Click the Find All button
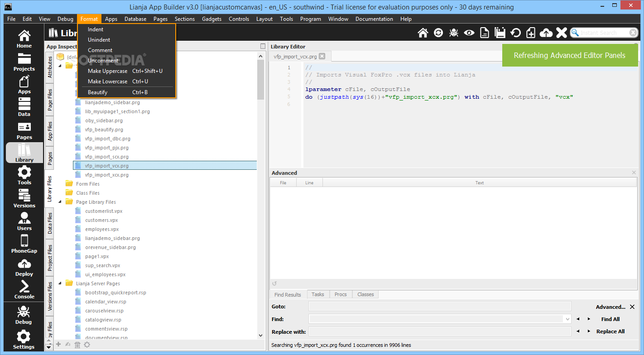The image size is (644, 355). (x=610, y=319)
